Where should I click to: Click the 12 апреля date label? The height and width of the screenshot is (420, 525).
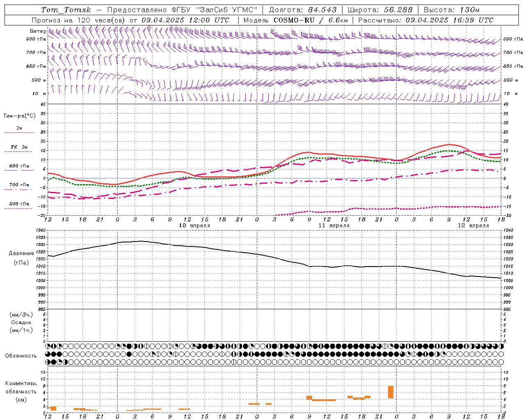coord(473,226)
